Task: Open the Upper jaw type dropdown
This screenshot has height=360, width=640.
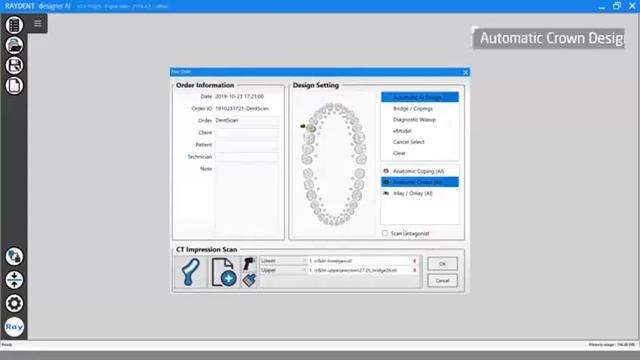Action: pos(283,270)
